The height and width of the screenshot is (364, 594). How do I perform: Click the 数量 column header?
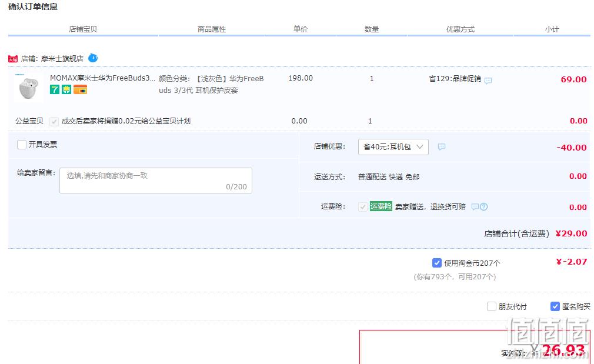pos(372,29)
